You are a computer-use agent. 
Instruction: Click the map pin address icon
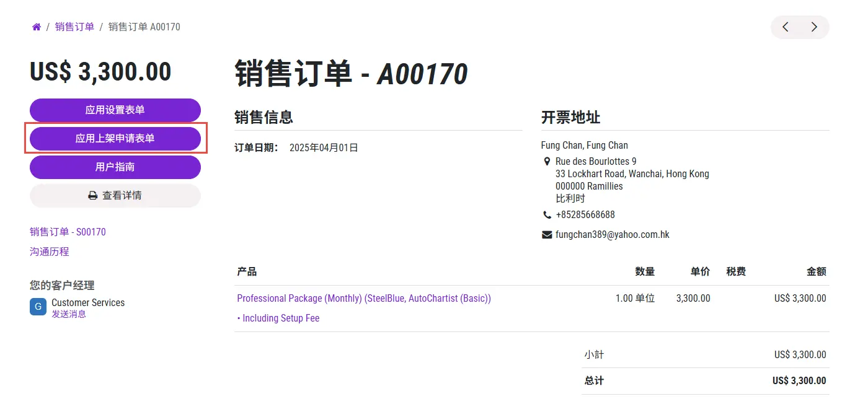click(547, 162)
